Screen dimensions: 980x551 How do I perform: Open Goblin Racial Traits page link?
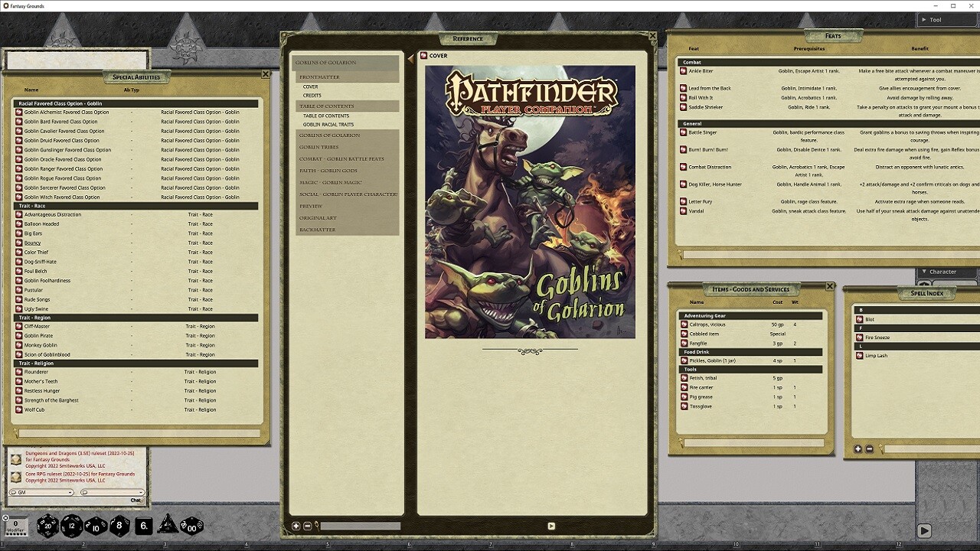pos(328,124)
